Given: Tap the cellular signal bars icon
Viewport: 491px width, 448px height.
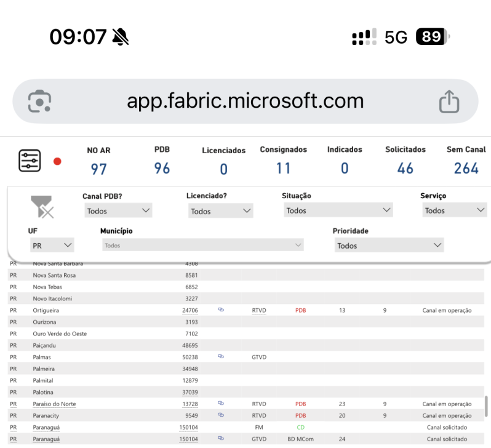Looking at the screenshot, I should point(364,37).
